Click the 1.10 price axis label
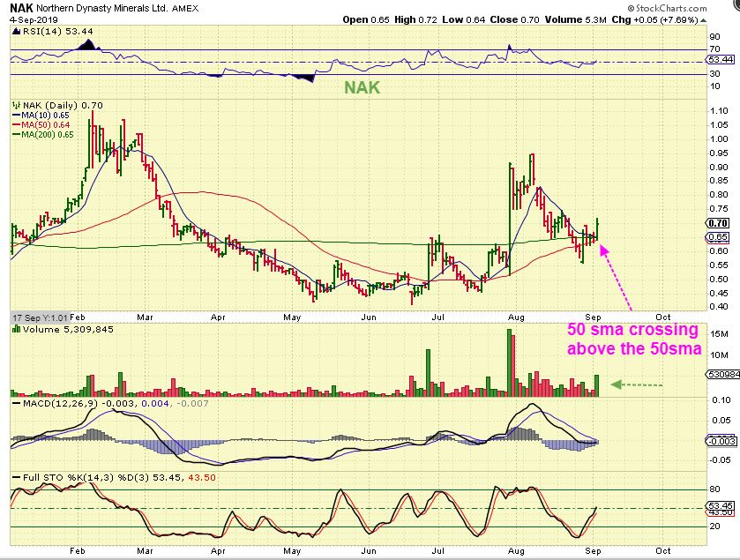The image size is (740, 560). coord(719,111)
